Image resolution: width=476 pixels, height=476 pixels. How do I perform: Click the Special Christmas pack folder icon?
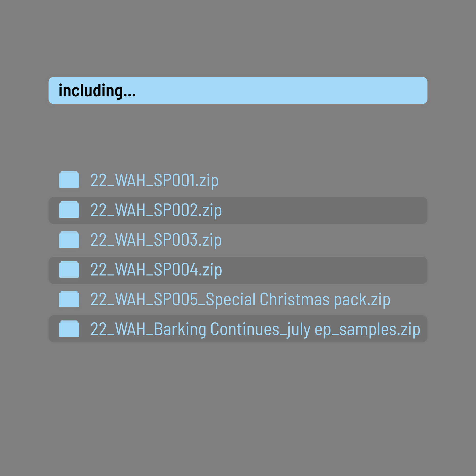(69, 299)
